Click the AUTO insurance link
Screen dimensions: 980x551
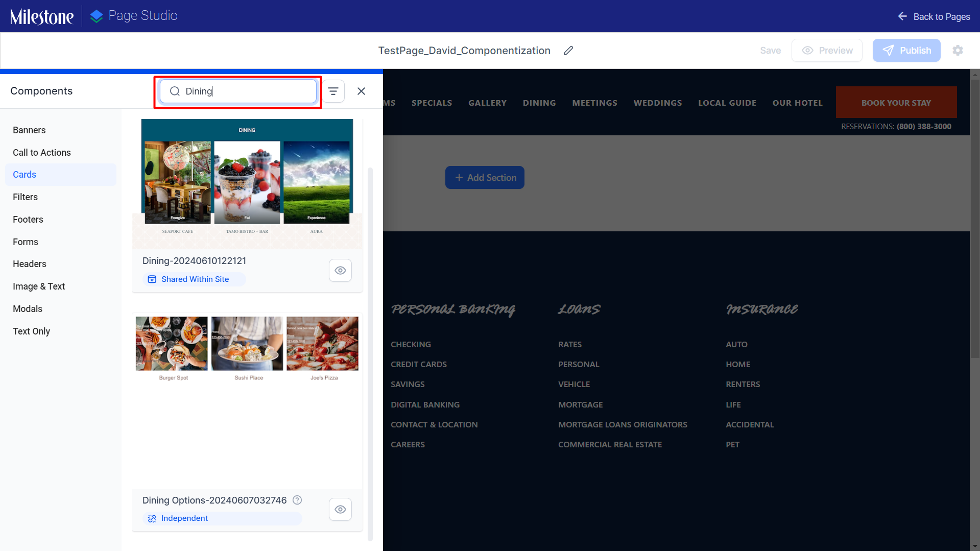click(x=736, y=344)
